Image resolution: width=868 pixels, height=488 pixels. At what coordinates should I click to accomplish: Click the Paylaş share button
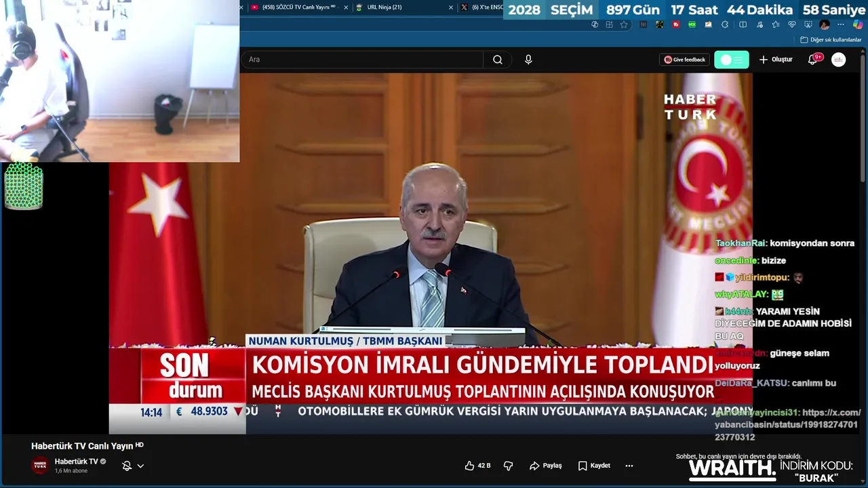tap(546, 466)
